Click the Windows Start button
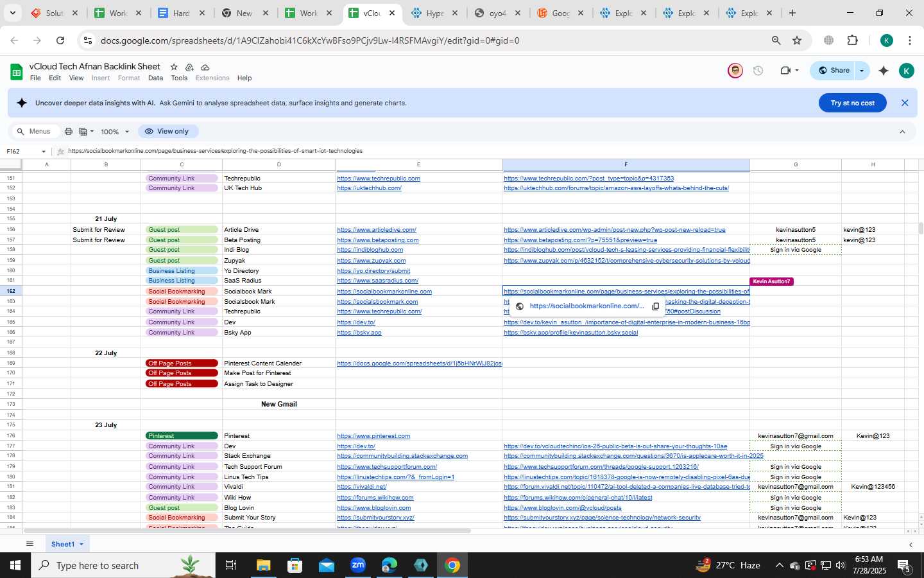The image size is (924, 578). coord(15,565)
